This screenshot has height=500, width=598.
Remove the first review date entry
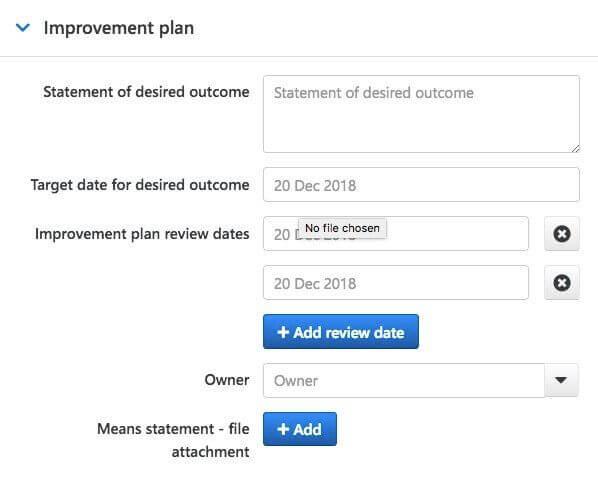(x=562, y=234)
